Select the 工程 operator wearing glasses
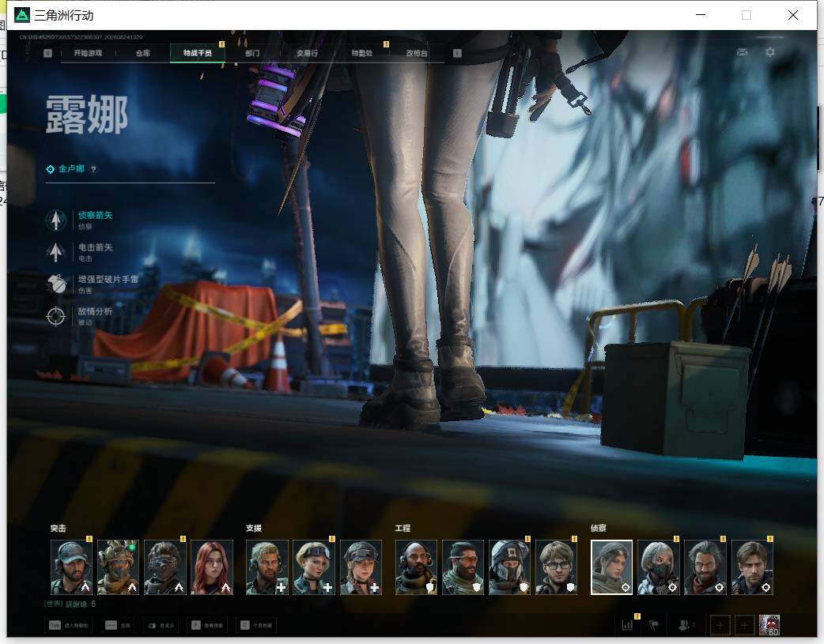The height and width of the screenshot is (644, 824). click(557, 567)
